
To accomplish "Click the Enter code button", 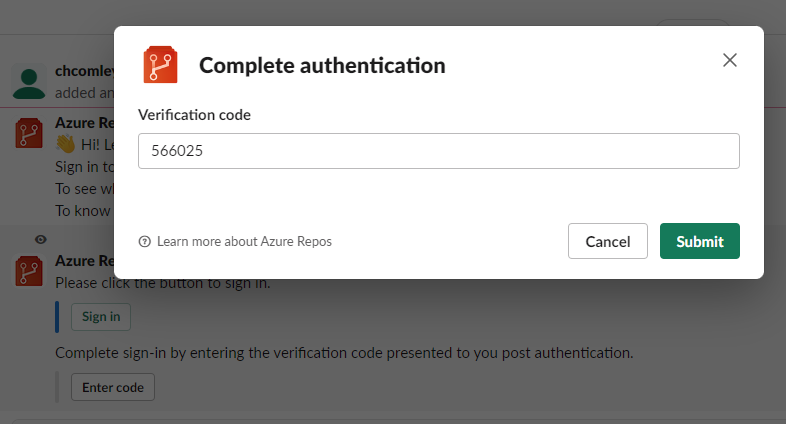I will click(x=113, y=387).
